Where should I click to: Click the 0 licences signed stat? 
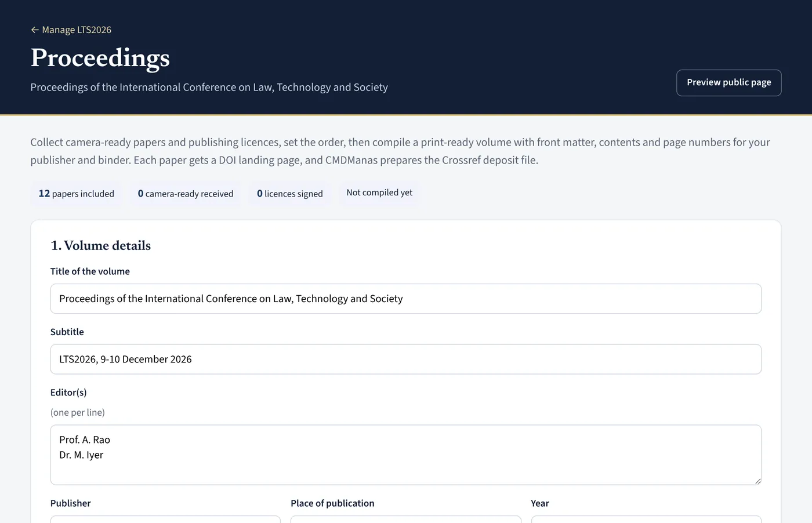pyautogui.click(x=290, y=194)
